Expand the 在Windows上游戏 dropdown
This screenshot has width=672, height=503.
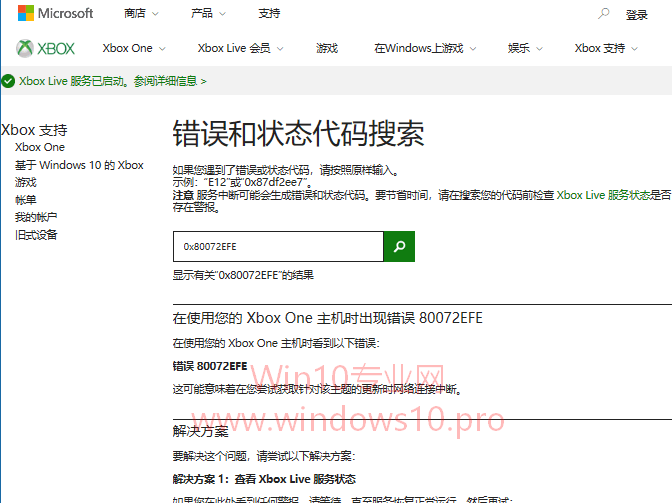[x=425, y=48]
